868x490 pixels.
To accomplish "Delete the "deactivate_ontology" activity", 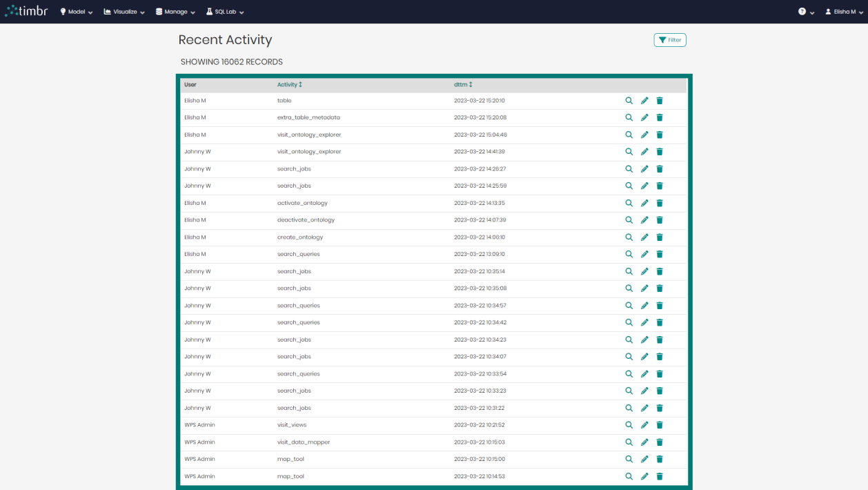I will [x=660, y=219].
